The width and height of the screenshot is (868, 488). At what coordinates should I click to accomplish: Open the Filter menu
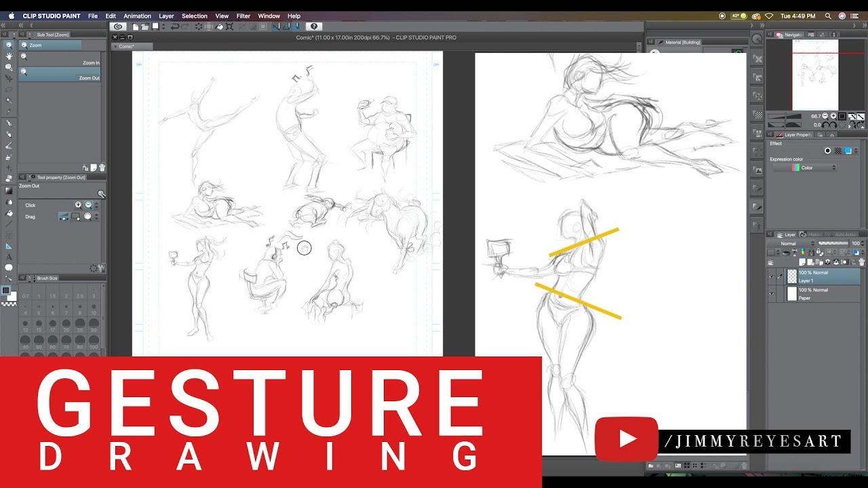point(243,16)
